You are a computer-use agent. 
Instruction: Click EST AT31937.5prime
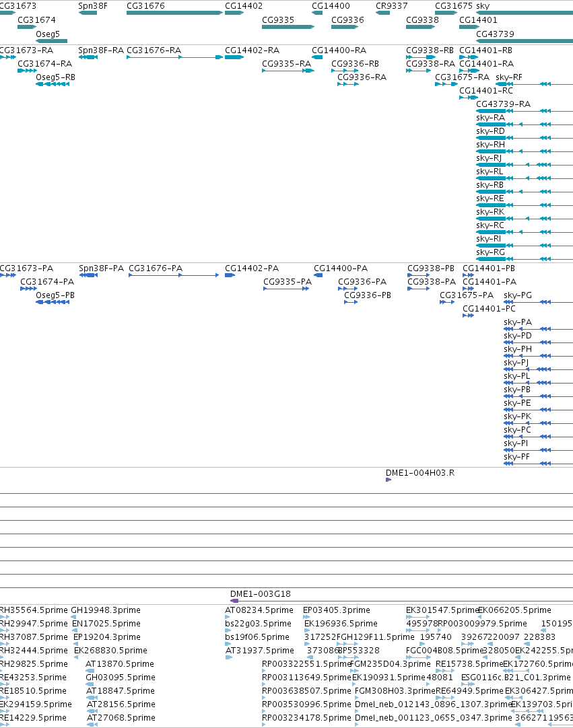pyautogui.click(x=229, y=657)
